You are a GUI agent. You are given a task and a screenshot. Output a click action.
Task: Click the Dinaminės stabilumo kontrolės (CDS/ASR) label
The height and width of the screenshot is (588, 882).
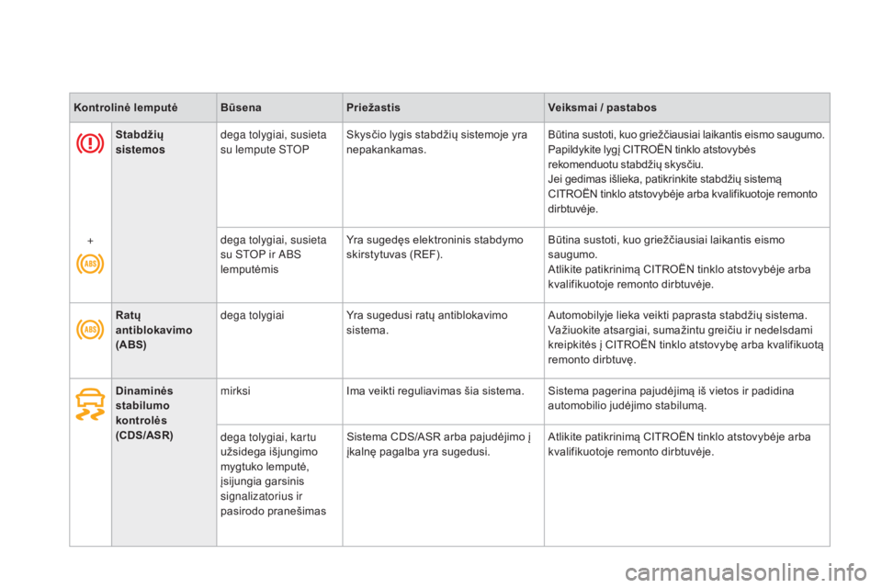tap(144, 413)
